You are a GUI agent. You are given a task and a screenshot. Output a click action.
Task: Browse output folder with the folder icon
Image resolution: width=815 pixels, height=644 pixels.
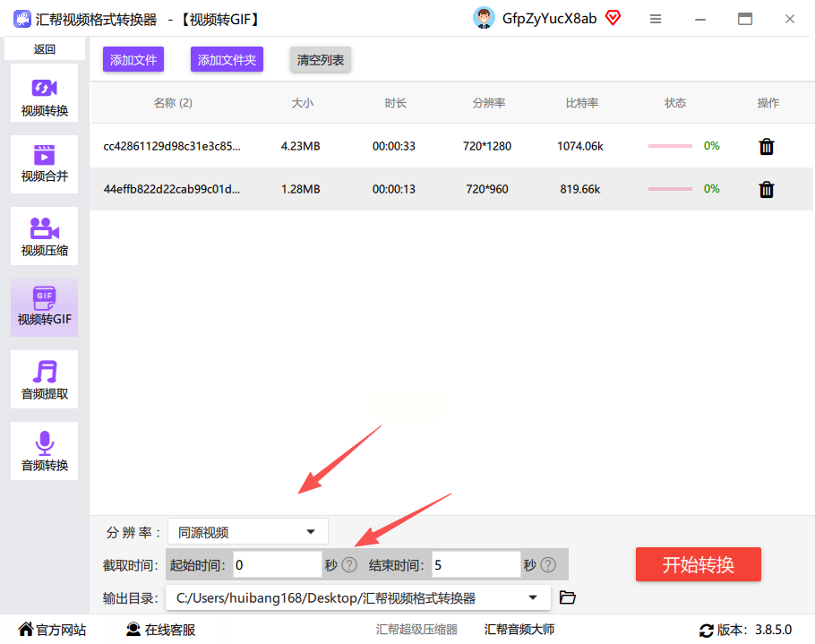(x=567, y=597)
